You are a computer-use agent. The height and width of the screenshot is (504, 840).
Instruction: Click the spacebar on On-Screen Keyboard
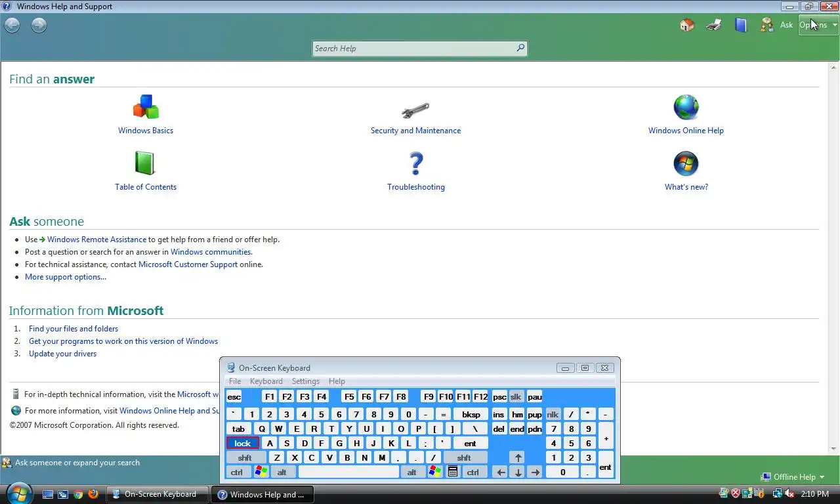pyautogui.click(x=348, y=472)
